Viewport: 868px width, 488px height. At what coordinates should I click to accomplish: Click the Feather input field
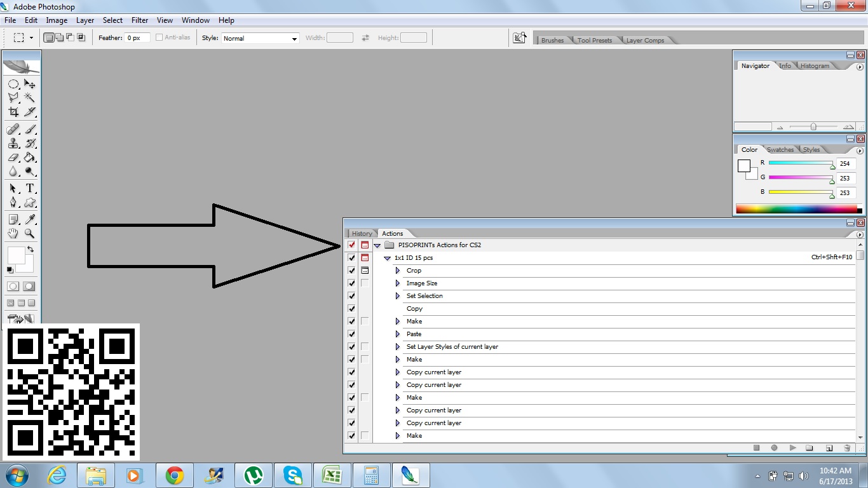click(x=137, y=38)
